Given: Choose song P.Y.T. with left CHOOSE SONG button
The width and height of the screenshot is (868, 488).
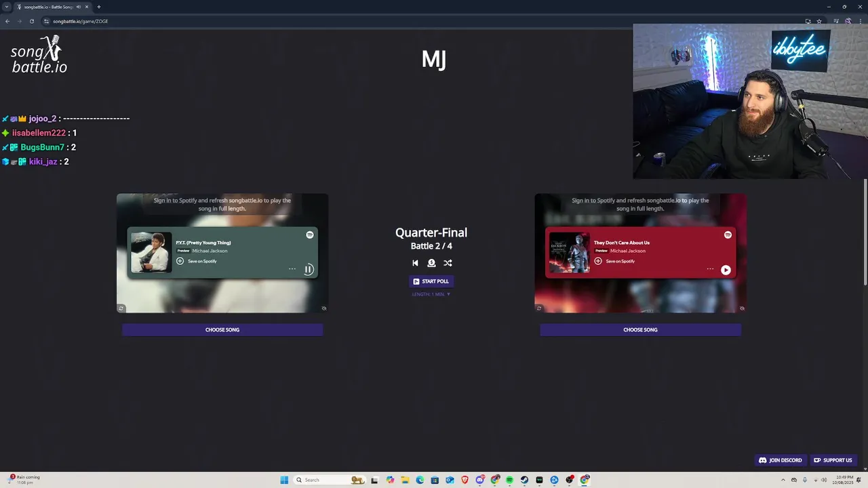Looking at the screenshot, I should [x=222, y=329].
